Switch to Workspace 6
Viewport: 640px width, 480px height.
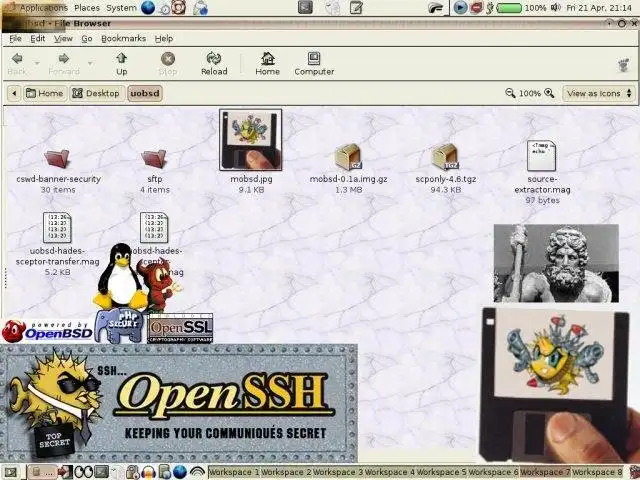493,472
